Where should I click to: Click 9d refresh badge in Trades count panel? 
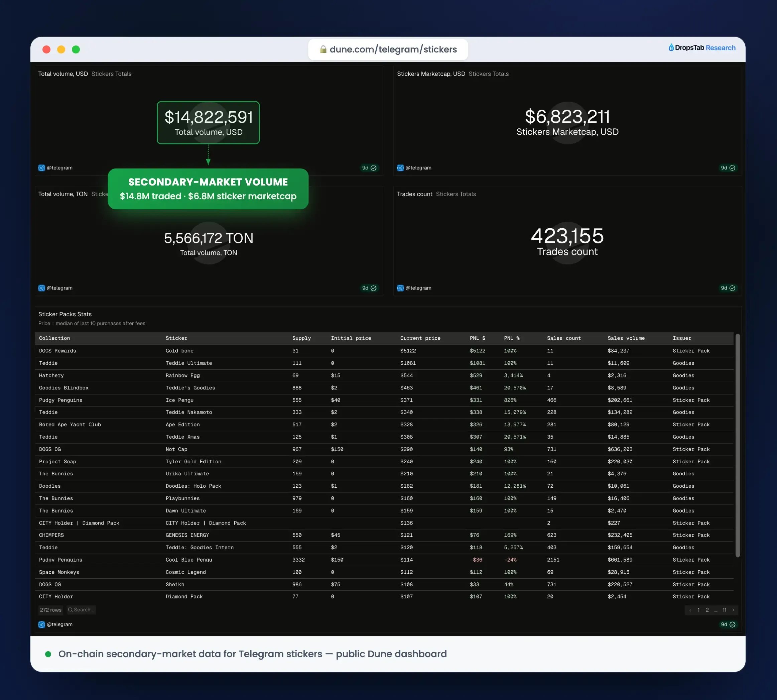728,288
